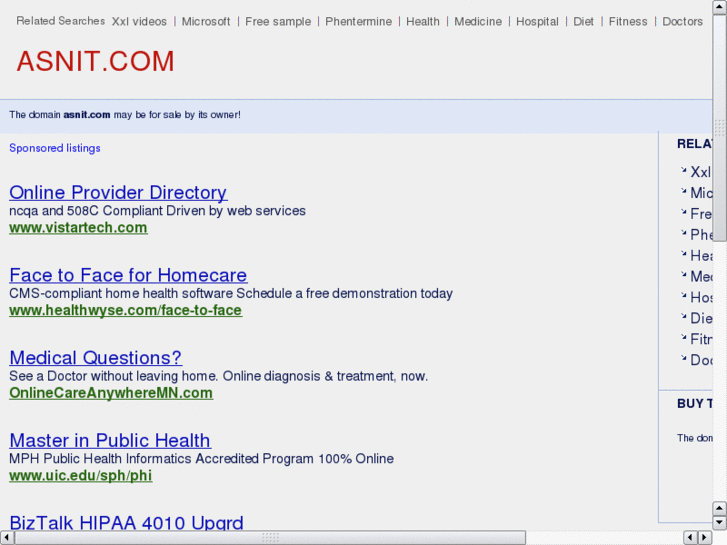Open the Medical Questions? listing
This screenshot has width=727, height=545.
point(96,358)
